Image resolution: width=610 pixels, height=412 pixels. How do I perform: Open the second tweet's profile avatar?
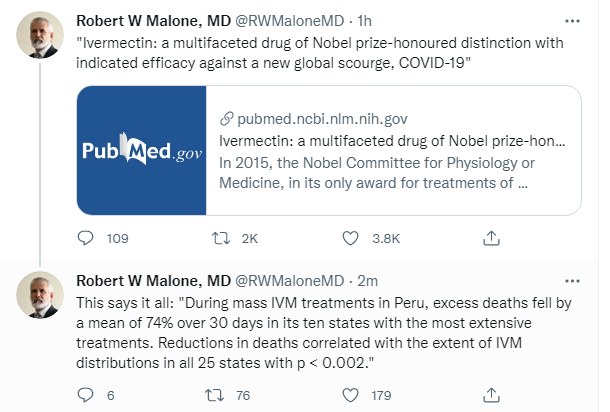click(40, 295)
